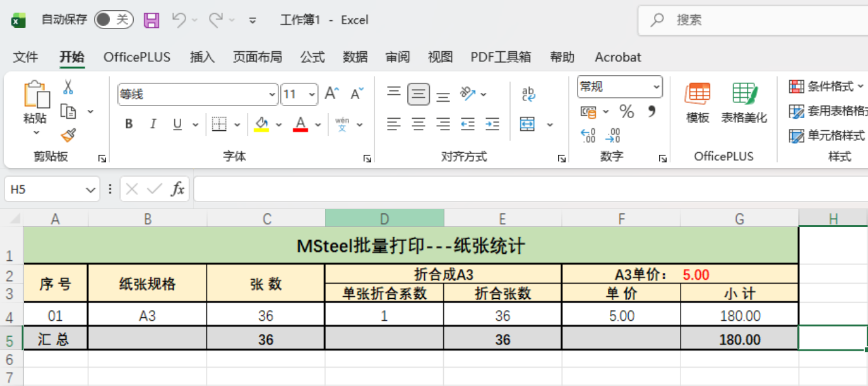Open the font name 等线 dropdown
Image resolution: width=868 pixels, height=386 pixels.
click(273, 95)
